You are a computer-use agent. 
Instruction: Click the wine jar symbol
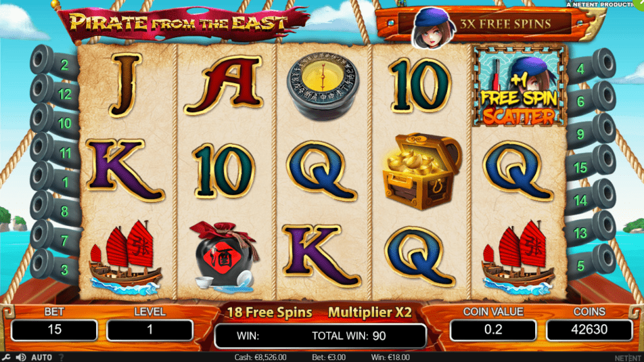[x=225, y=256]
